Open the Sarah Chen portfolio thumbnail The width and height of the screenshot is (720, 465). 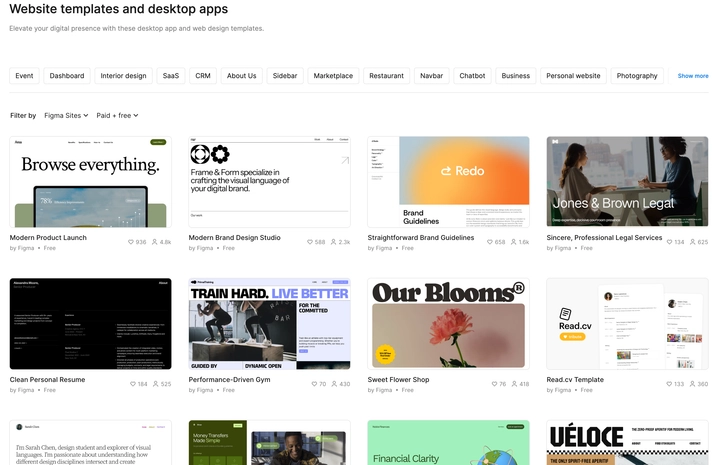90,443
